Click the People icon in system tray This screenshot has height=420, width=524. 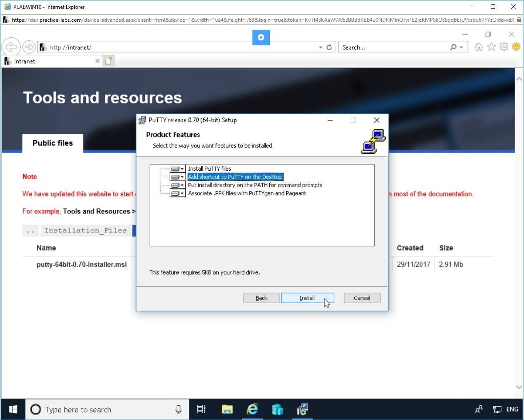tap(479, 409)
